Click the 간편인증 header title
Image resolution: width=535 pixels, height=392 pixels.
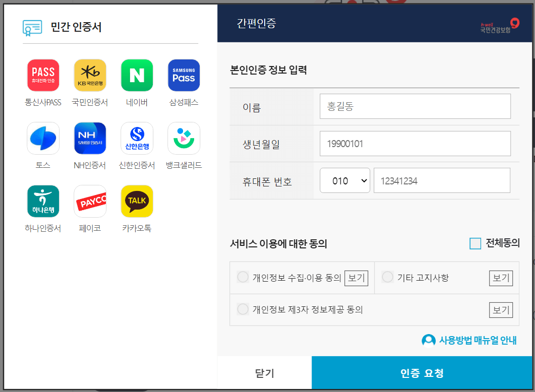(x=257, y=23)
